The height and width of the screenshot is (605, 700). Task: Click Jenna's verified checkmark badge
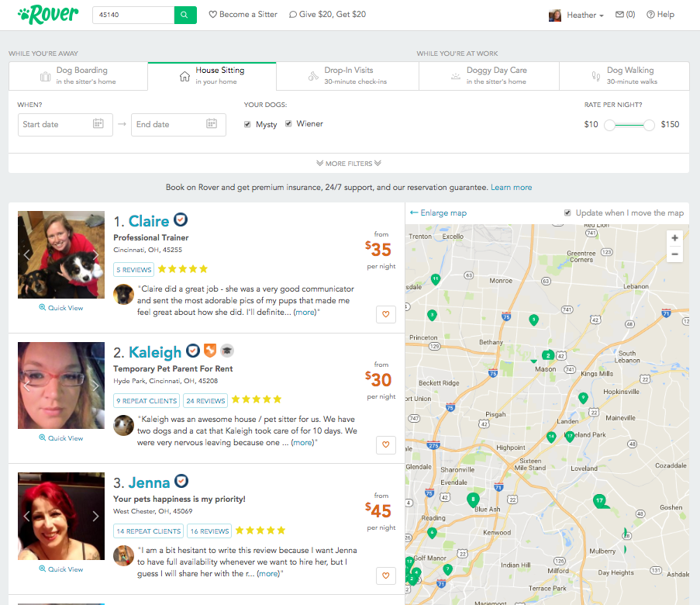coord(181,481)
